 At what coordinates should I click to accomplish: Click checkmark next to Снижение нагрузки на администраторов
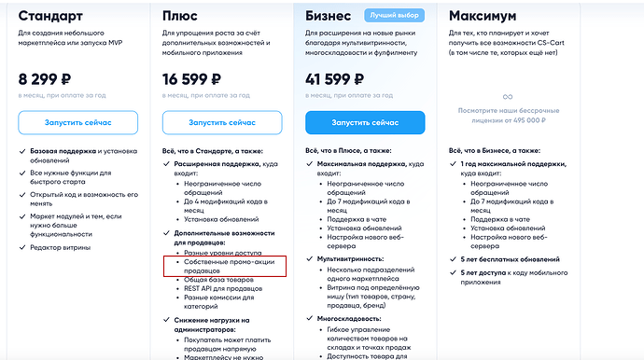[166, 320]
